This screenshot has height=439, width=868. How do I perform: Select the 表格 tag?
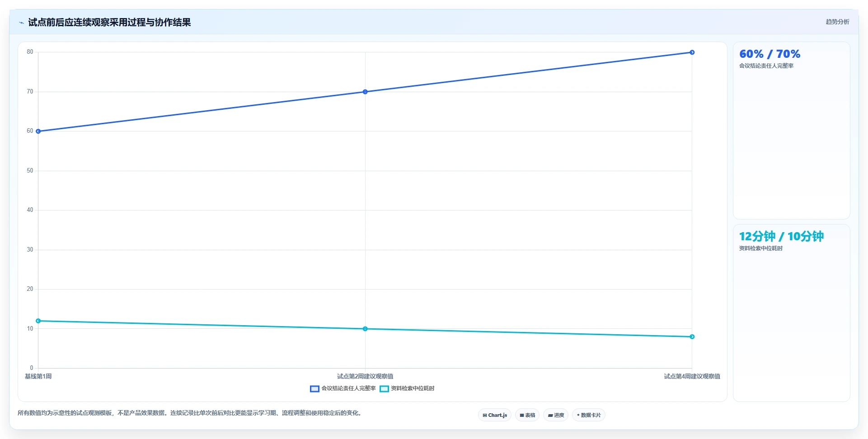[x=527, y=415]
